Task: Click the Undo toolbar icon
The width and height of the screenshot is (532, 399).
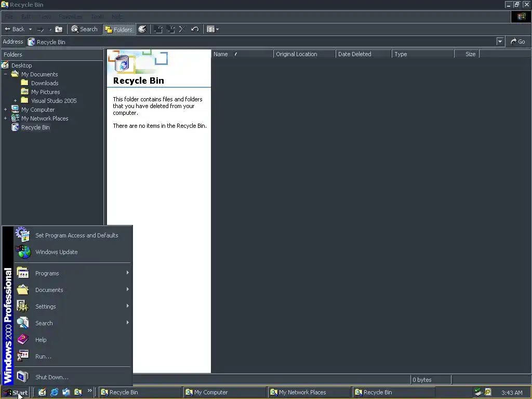Action: (195, 29)
